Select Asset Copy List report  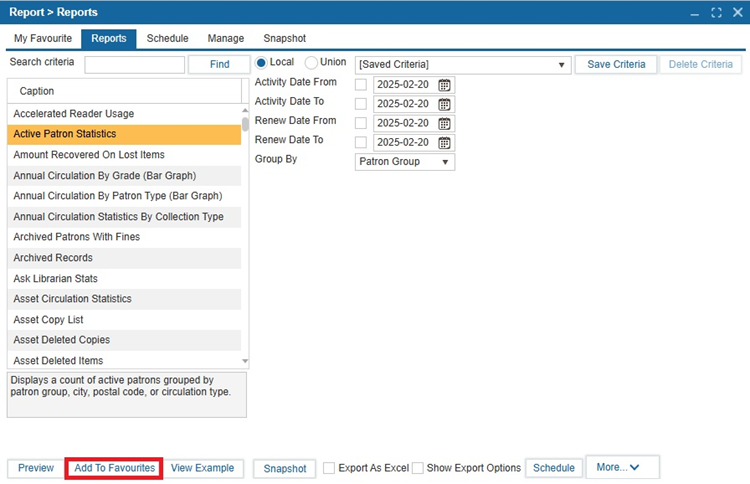tap(124, 319)
